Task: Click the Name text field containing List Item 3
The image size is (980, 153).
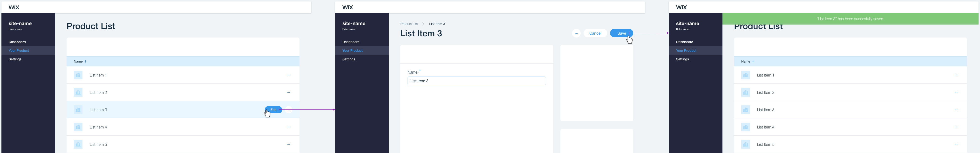Action: pyautogui.click(x=476, y=81)
